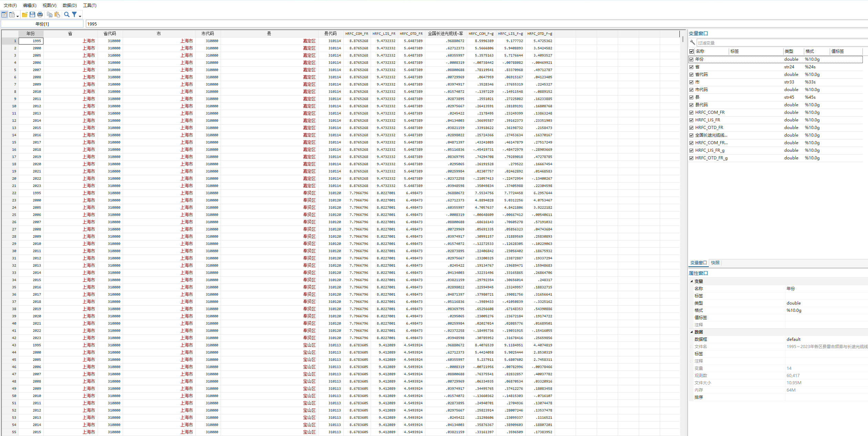The height and width of the screenshot is (436, 868).
Task: Toggle the select-all checkbox beside 名称
Action: pos(691,51)
